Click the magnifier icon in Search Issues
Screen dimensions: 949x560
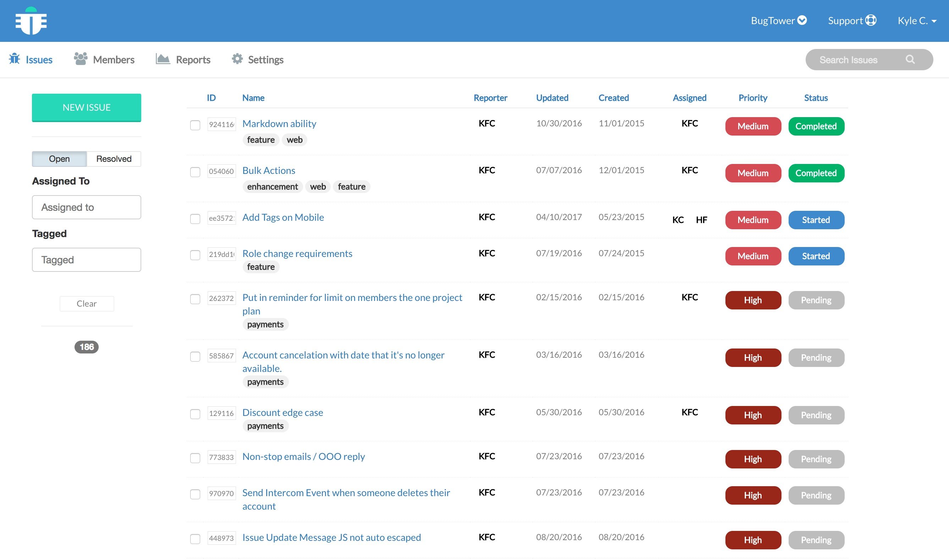point(910,60)
